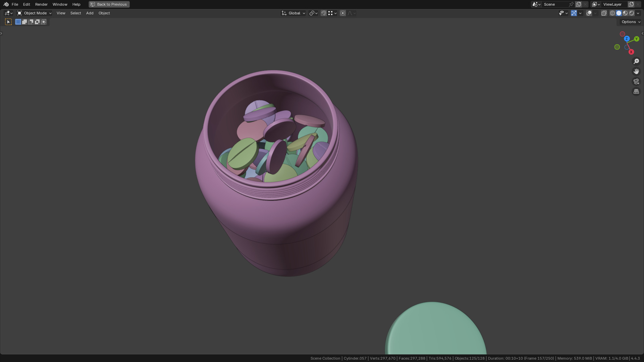644x362 pixels.
Task: Toggle show overlays button
Action: (589, 13)
